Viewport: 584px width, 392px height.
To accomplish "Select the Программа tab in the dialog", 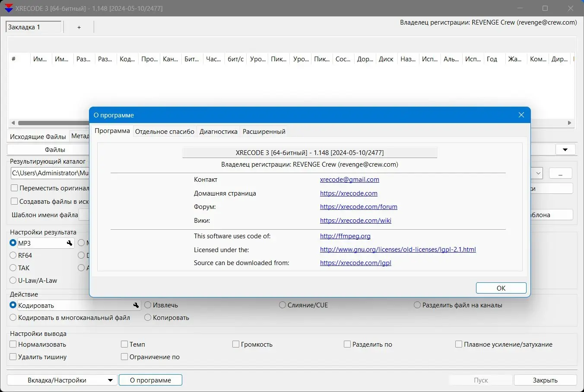I will pyautogui.click(x=112, y=131).
